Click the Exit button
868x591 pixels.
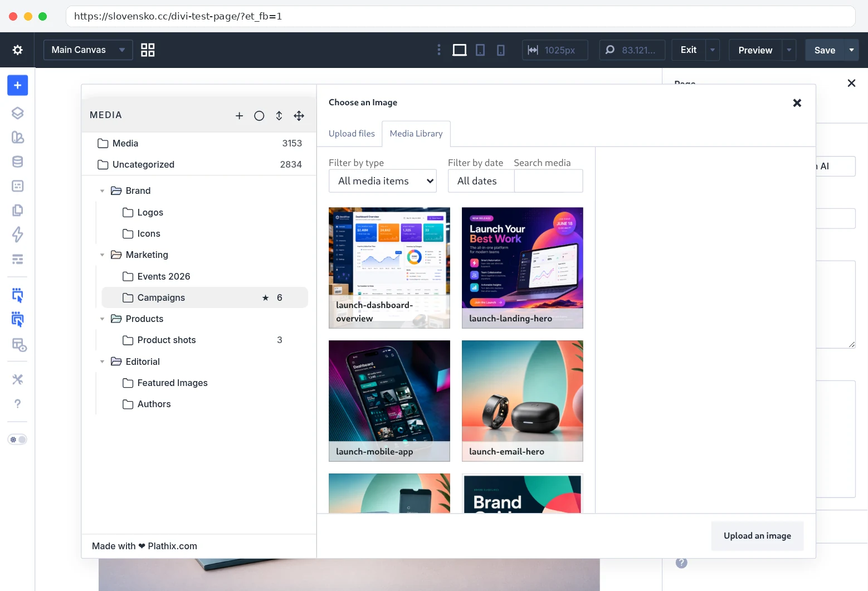(x=689, y=50)
